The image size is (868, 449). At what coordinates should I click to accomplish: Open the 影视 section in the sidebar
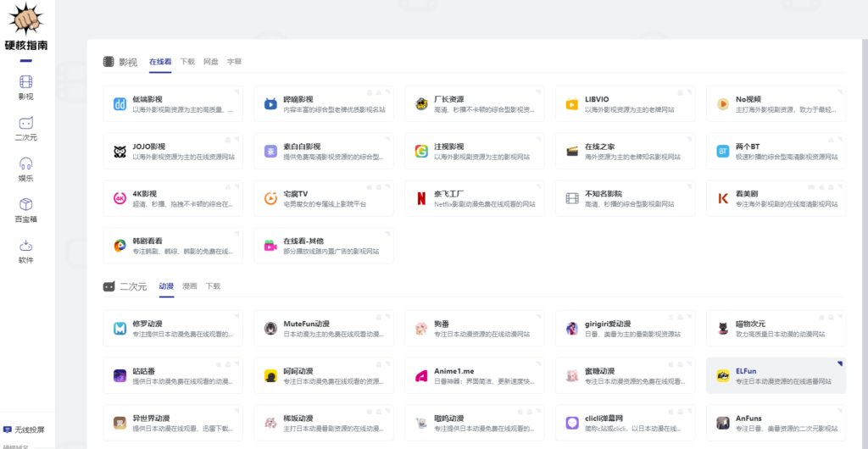pyautogui.click(x=26, y=88)
